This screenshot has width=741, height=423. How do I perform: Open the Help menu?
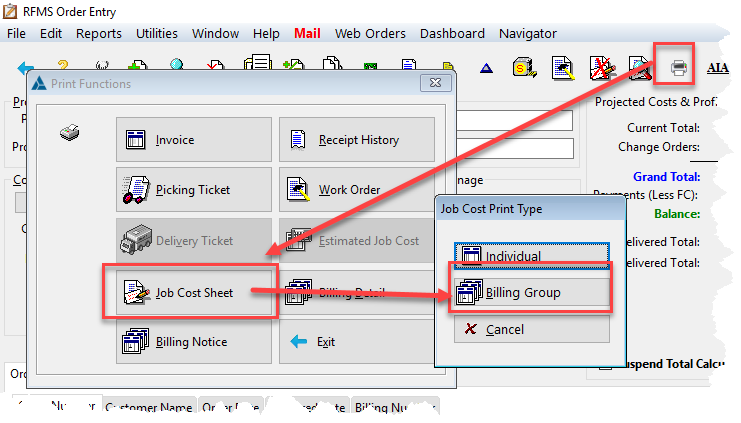(266, 34)
